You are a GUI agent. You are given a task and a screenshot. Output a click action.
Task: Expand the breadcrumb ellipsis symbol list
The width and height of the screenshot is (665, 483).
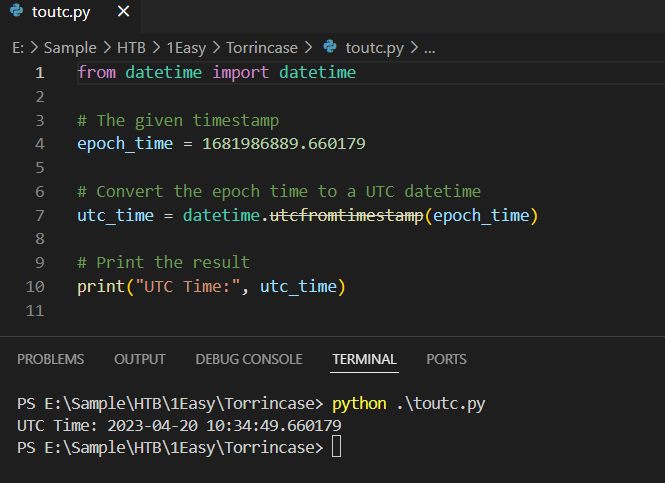coord(430,47)
